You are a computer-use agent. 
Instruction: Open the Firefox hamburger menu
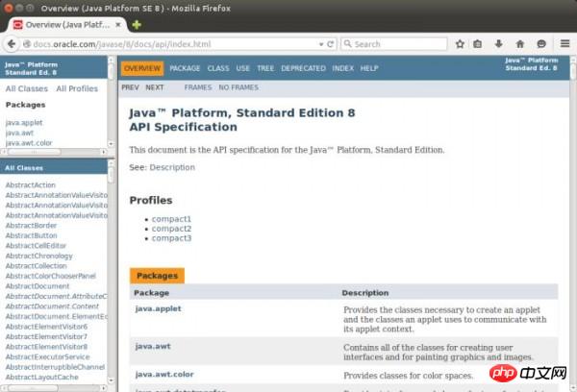(x=565, y=44)
